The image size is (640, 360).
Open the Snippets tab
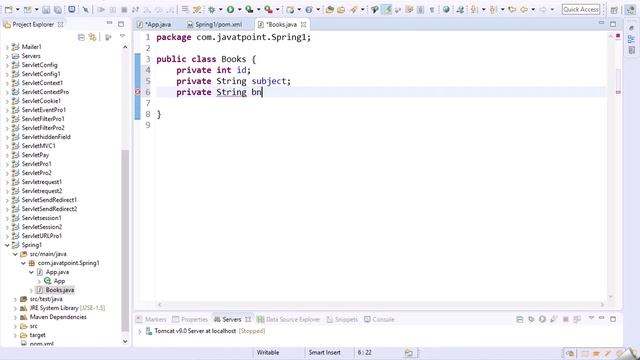(x=342, y=319)
